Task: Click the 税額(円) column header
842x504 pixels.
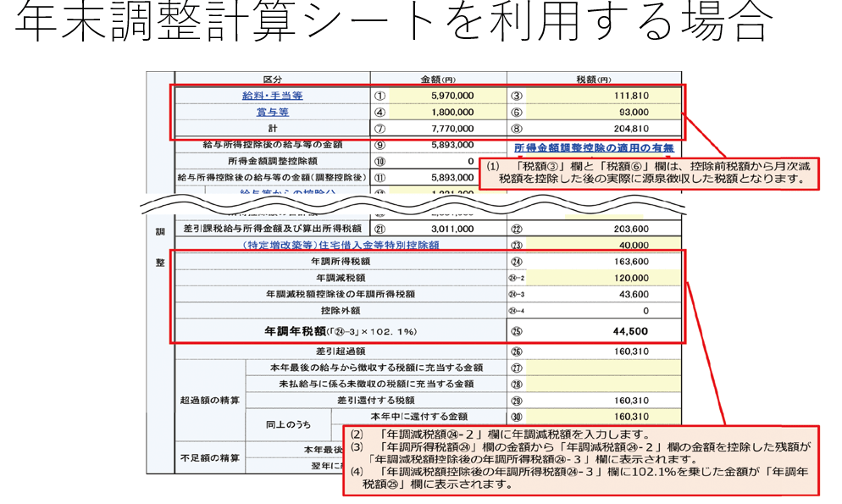Action: [594, 80]
